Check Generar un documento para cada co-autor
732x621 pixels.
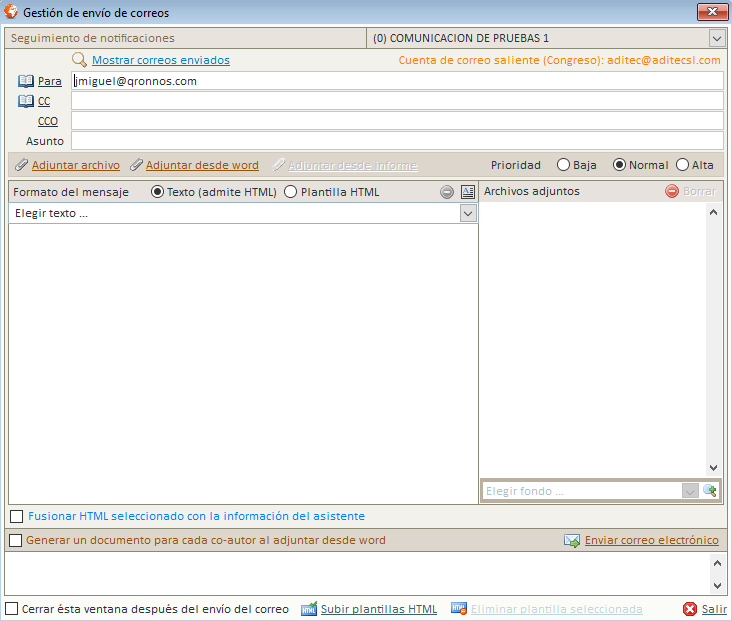click(15, 540)
